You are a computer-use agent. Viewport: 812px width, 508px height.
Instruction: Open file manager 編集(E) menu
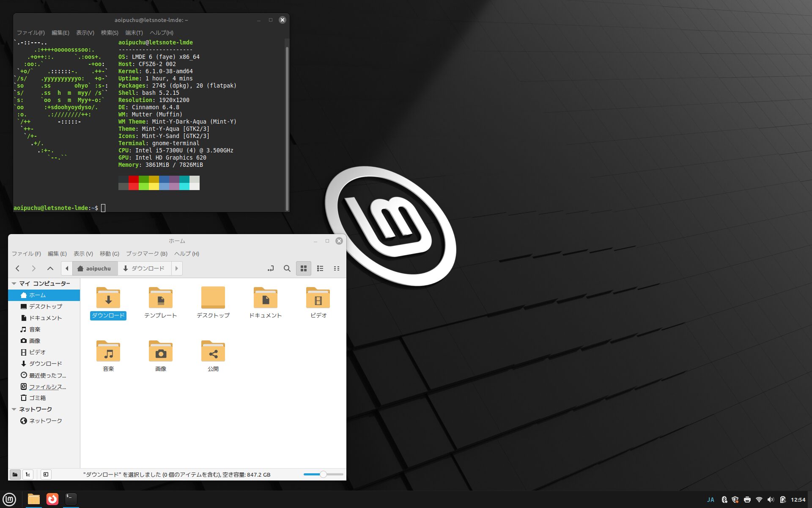pos(57,254)
